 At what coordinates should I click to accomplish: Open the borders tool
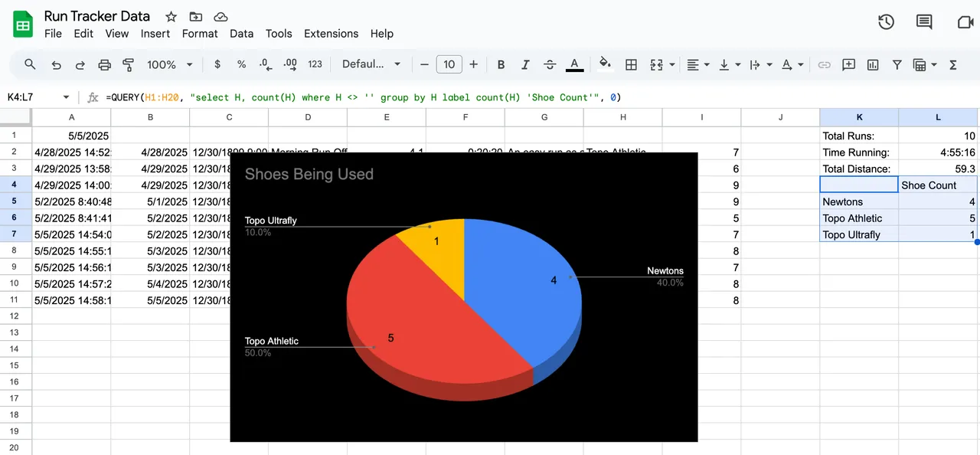(631, 64)
